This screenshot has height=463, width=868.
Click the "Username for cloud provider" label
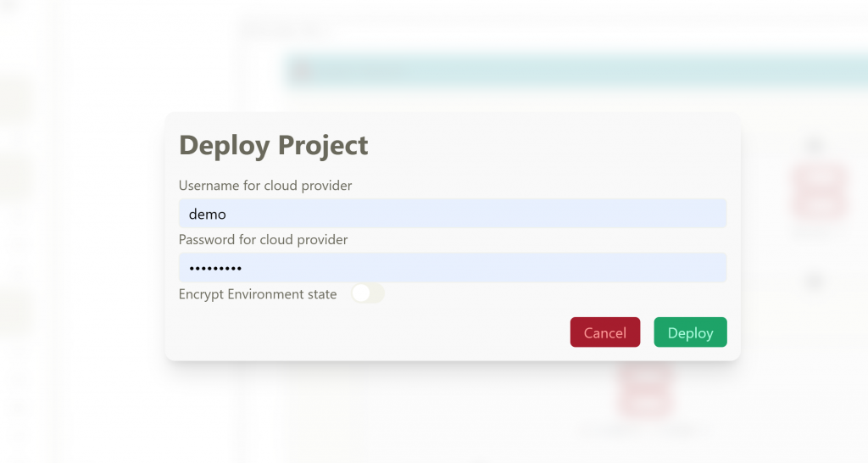[x=265, y=185]
